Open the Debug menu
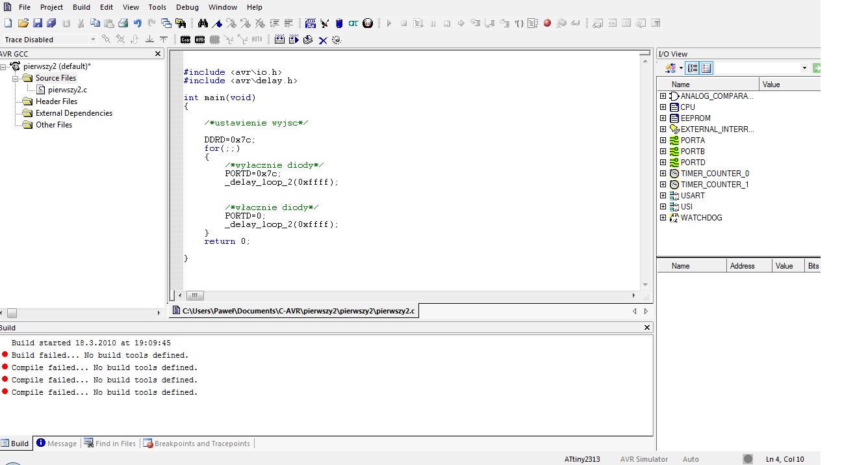 coord(187,7)
